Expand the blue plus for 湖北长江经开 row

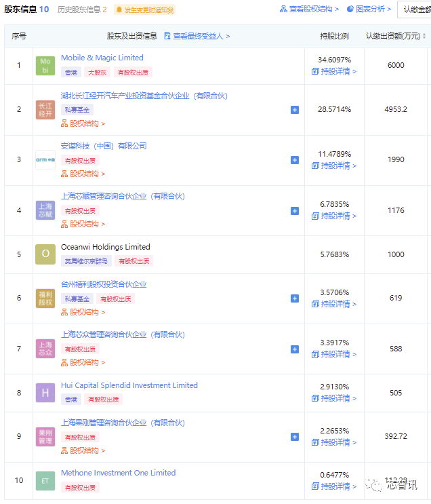pos(295,110)
